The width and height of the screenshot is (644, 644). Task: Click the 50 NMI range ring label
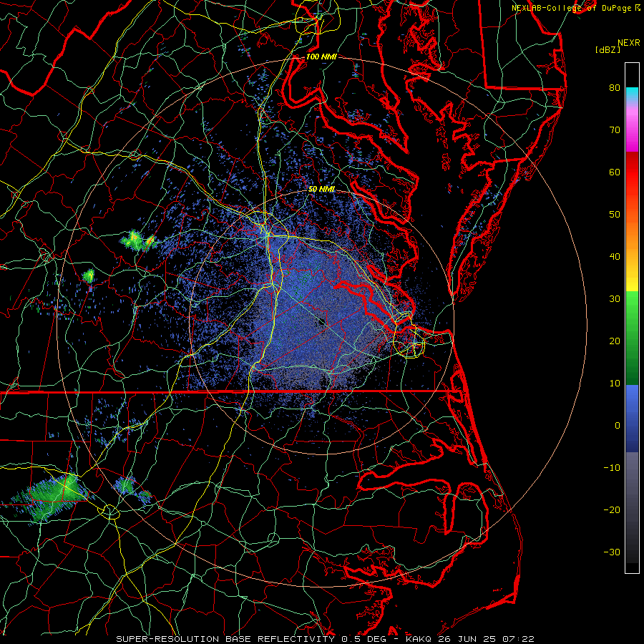point(321,189)
